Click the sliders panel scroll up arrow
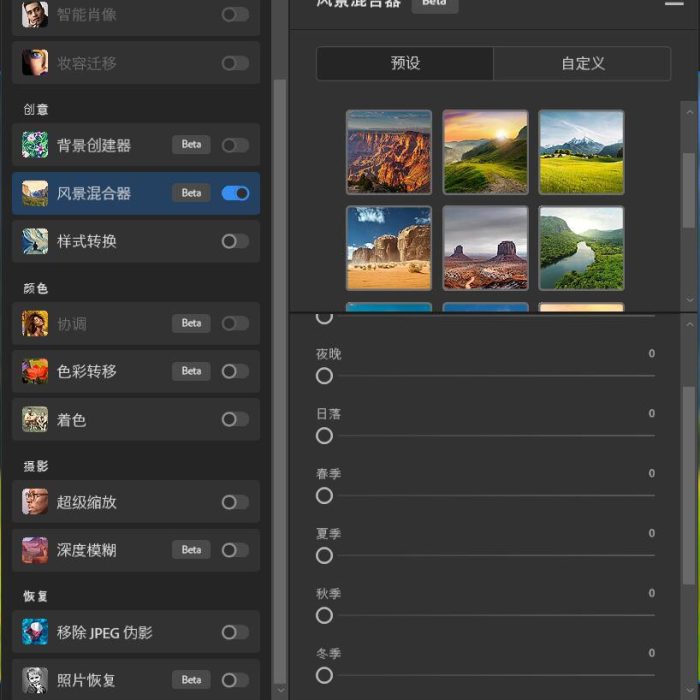 (690, 324)
